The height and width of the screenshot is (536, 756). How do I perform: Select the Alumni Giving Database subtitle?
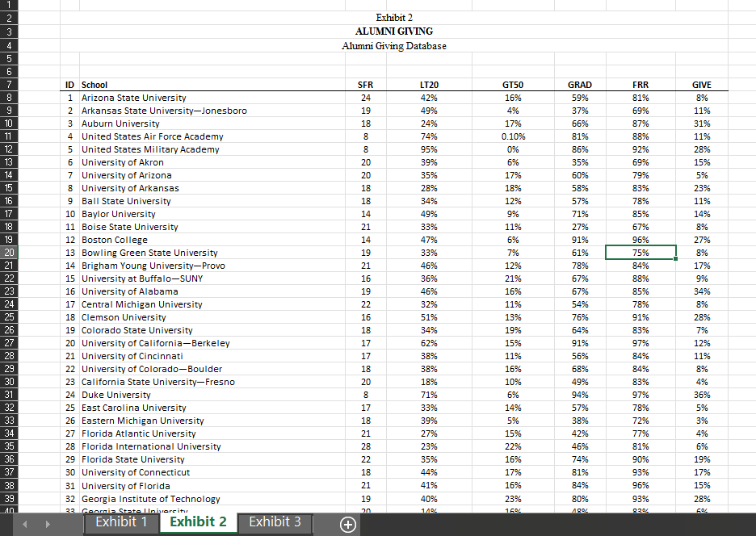point(394,46)
